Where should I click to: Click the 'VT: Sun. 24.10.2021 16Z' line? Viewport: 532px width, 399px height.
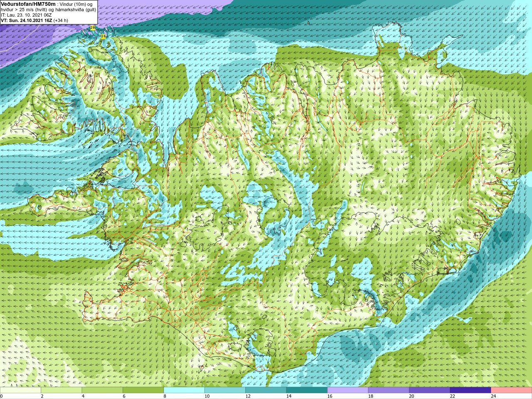pyautogui.click(x=27, y=20)
